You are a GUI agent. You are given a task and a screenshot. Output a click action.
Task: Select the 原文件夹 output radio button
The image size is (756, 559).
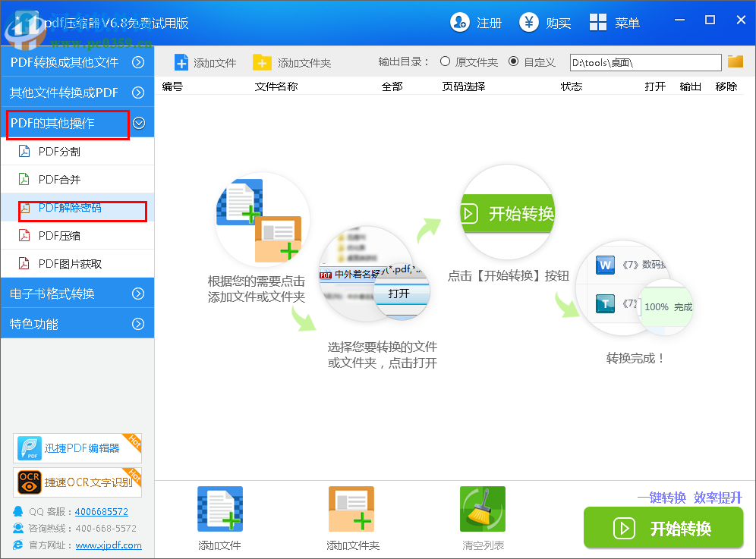pos(444,63)
